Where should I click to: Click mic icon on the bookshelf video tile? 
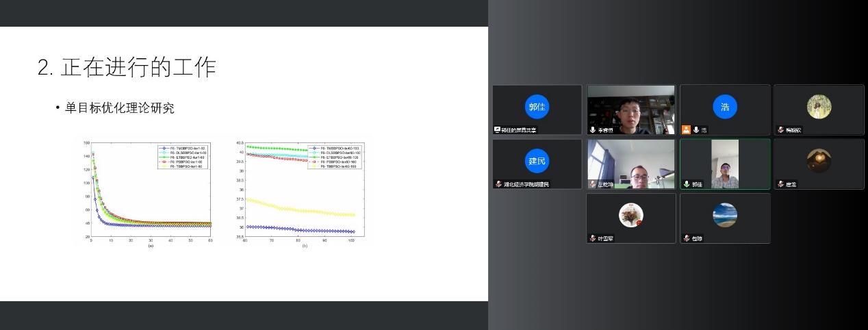[593, 129]
